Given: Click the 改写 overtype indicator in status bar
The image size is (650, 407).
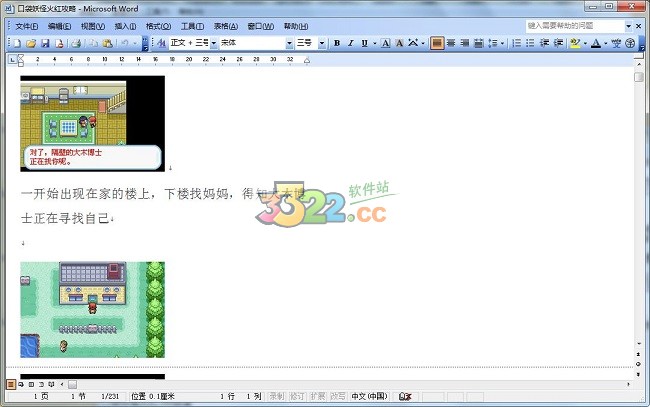Looking at the screenshot, I should (338, 397).
